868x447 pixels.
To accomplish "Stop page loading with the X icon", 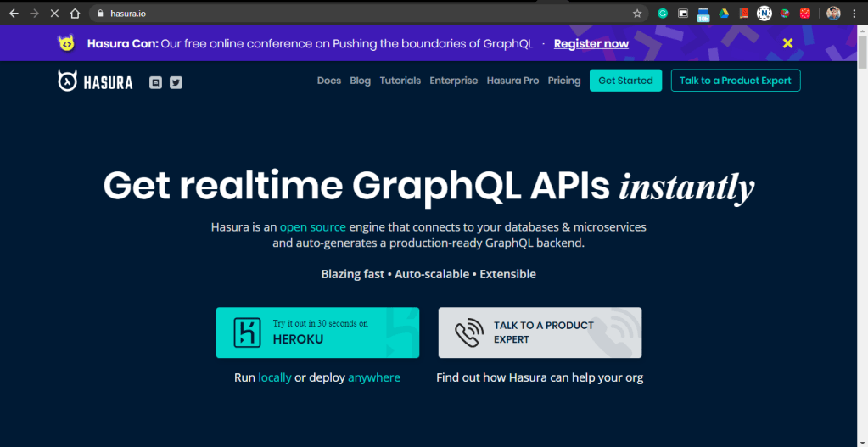I will tap(54, 14).
